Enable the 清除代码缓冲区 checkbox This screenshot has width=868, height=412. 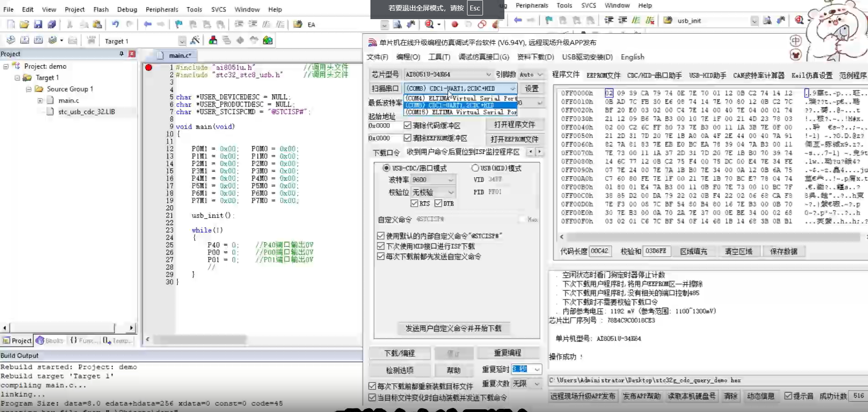tap(408, 125)
